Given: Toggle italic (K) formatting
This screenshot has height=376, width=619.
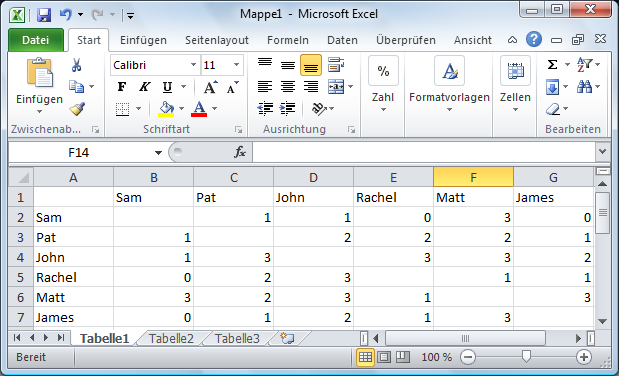Looking at the screenshot, I should click(x=144, y=87).
